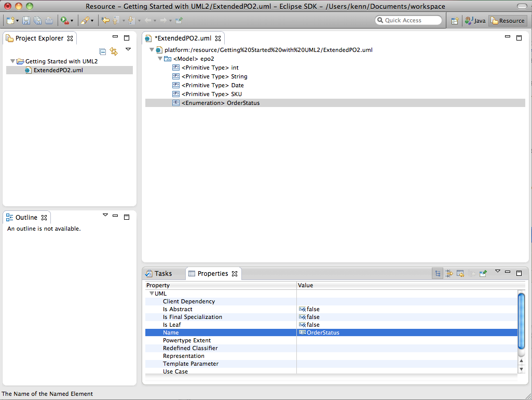The image size is (532, 400).
Task: Click the Quick Access search field
Action: coord(408,20)
